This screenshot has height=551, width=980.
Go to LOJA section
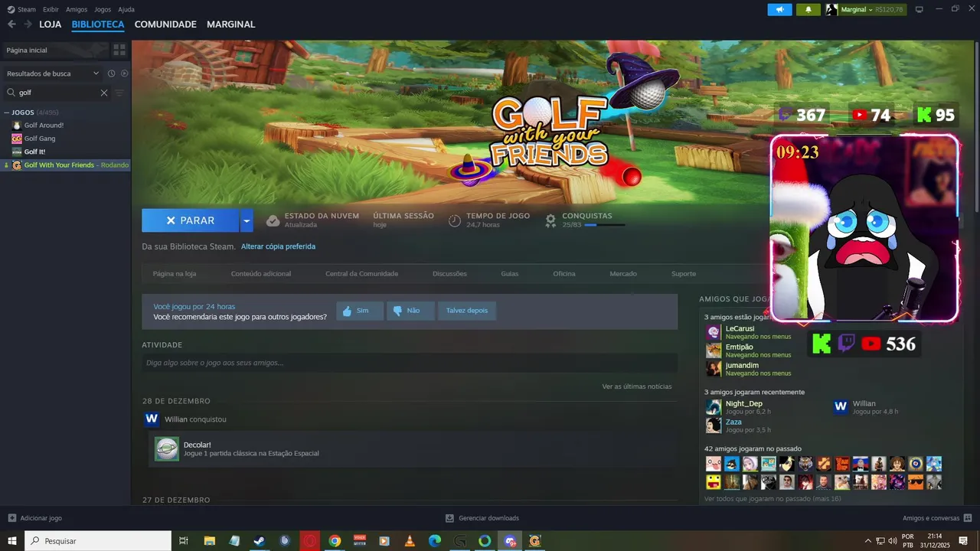coord(51,24)
